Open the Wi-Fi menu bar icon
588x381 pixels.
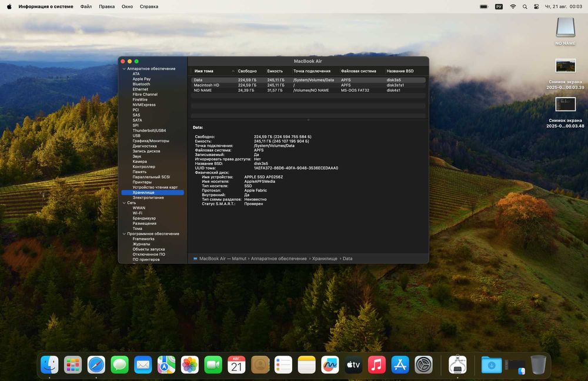pos(513,6)
